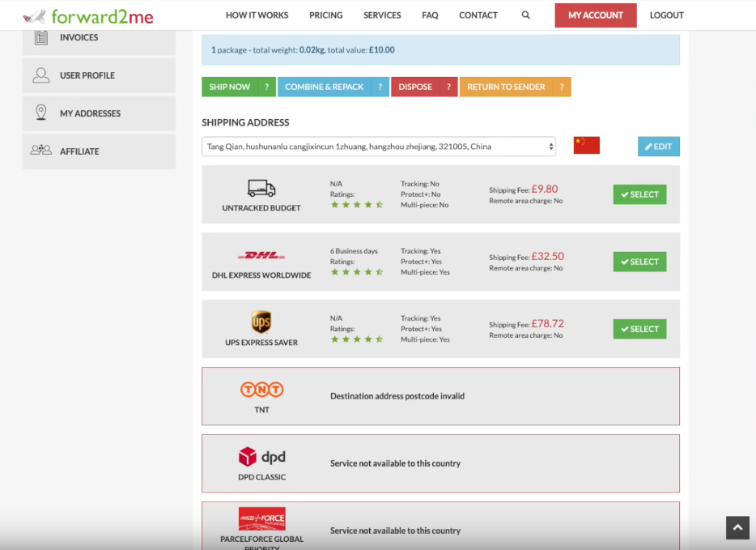756x550 pixels.
Task: Open the shipping address dropdown
Action: 378,147
